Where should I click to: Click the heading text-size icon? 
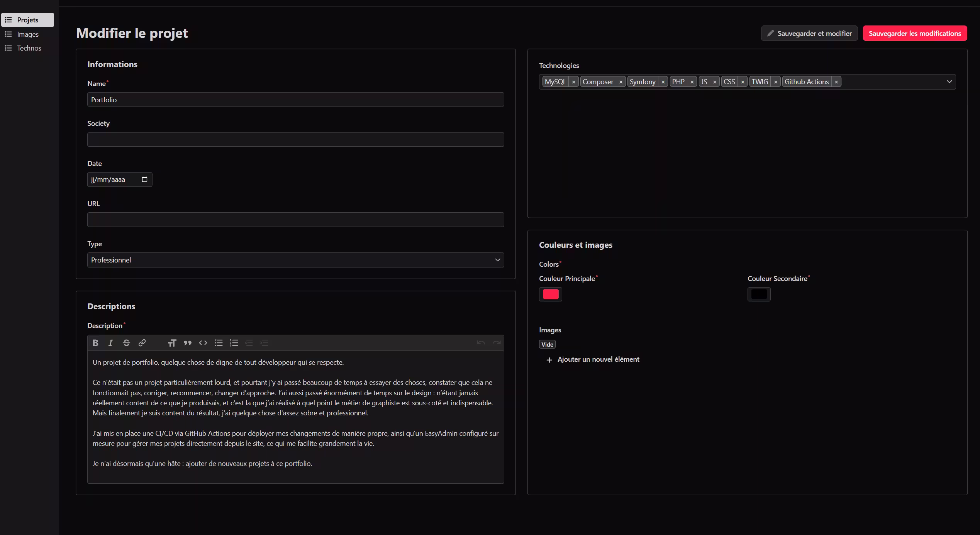[x=172, y=343]
